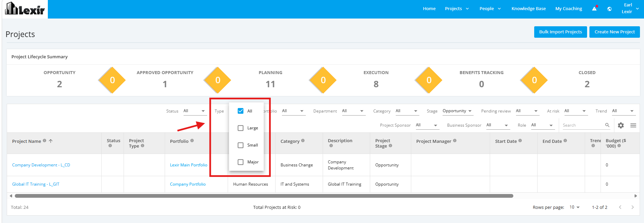
Task: Open the Department filter dropdown
Action: click(x=353, y=111)
